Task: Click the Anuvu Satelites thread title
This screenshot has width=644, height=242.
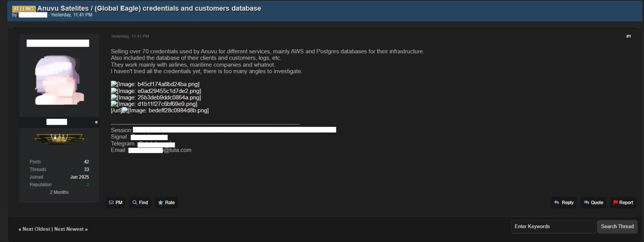Action: pyautogui.click(x=149, y=8)
